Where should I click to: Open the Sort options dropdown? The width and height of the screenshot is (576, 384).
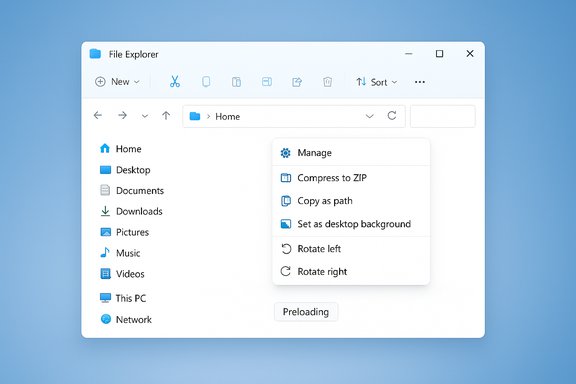[377, 82]
